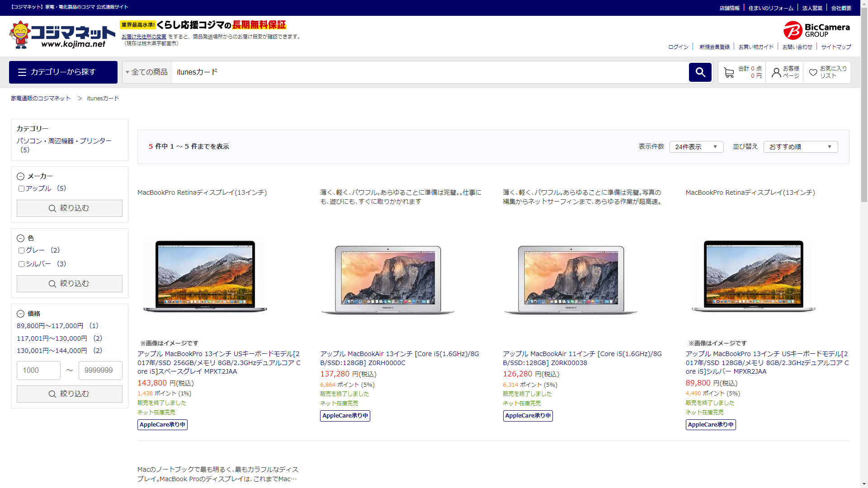Open the shopping cart icon
The width and height of the screenshot is (868, 488).
(x=729, y=73)
